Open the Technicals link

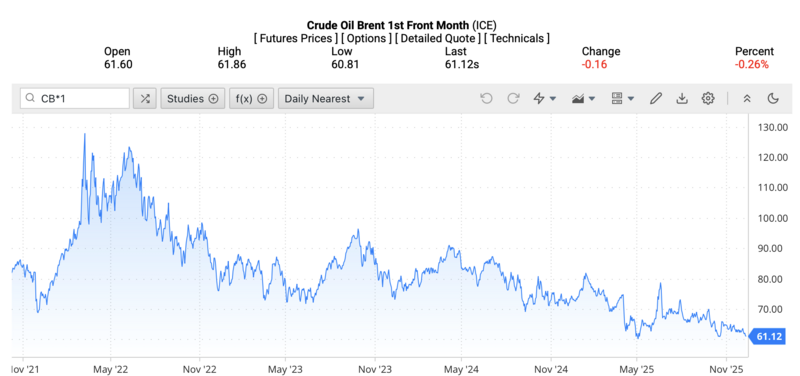[x=517, y=38]
